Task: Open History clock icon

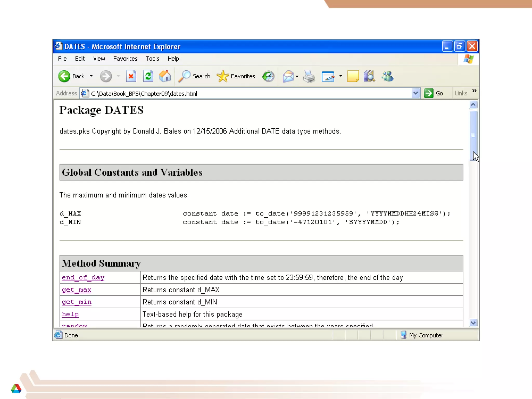Action: (x=268, y=76)
